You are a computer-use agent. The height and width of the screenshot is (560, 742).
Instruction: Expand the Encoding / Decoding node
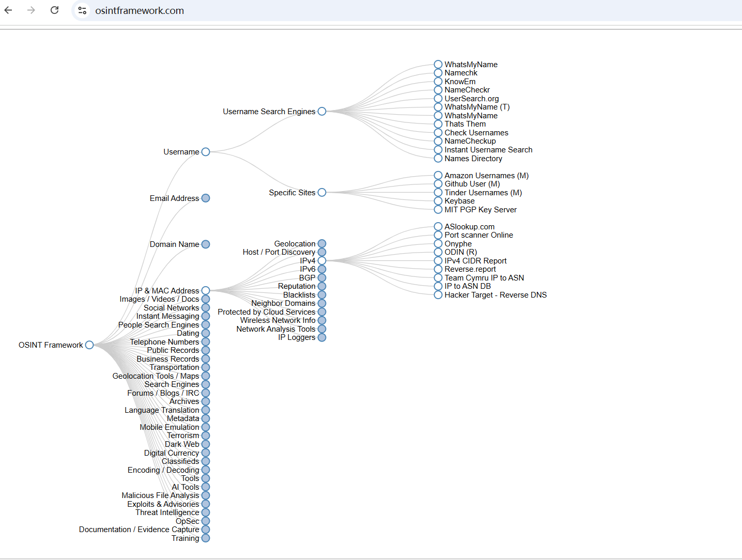click(206, 470)
